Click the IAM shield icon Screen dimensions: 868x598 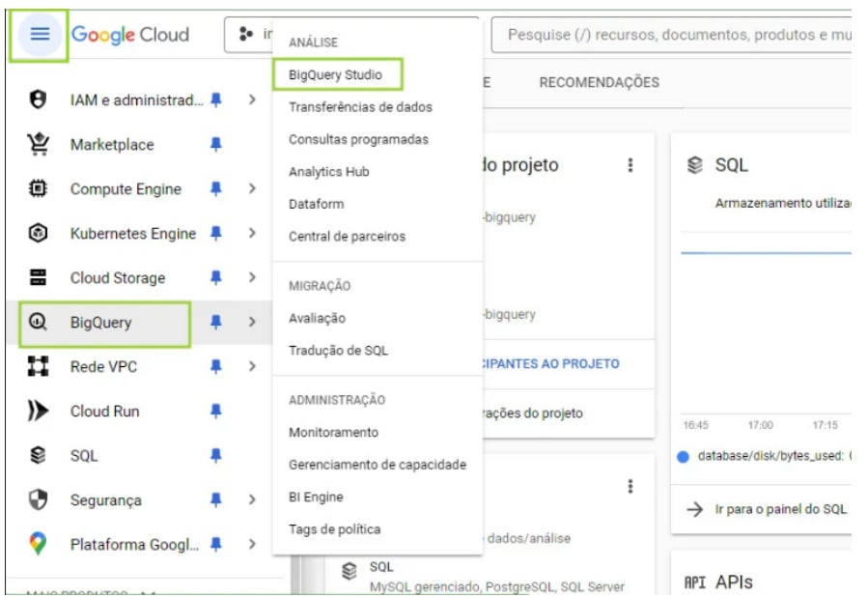(x=38, y=100)
